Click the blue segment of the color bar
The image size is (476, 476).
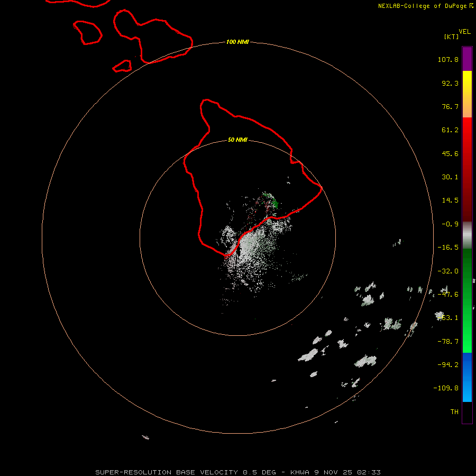click(467, 377)
